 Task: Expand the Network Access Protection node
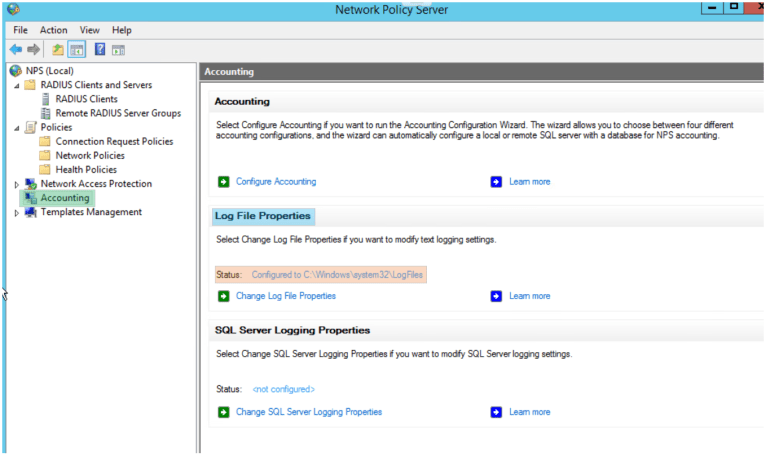(x=16, y=185)
